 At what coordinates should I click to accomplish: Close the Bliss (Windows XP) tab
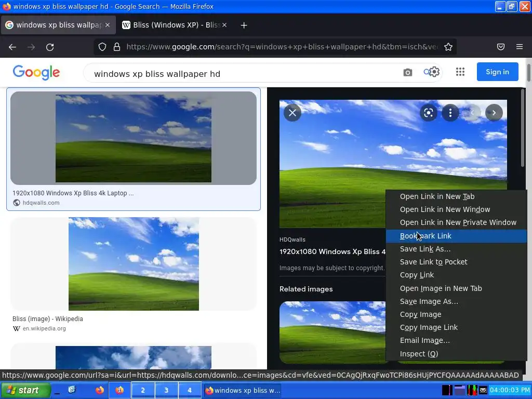224,25
